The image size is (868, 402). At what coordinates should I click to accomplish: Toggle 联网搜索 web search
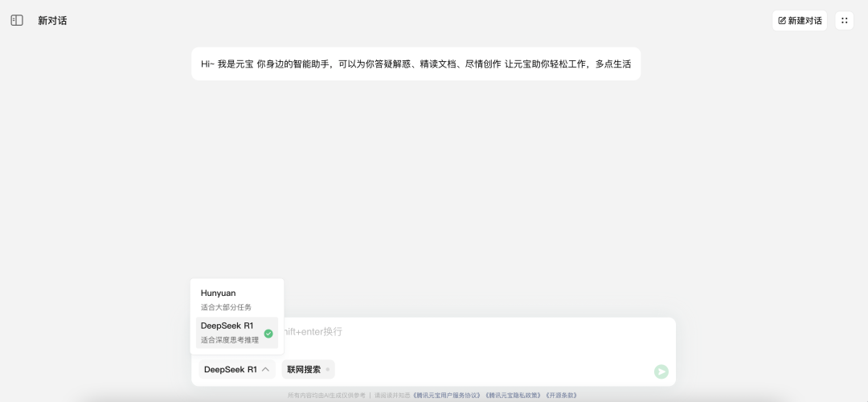point(309,369)
